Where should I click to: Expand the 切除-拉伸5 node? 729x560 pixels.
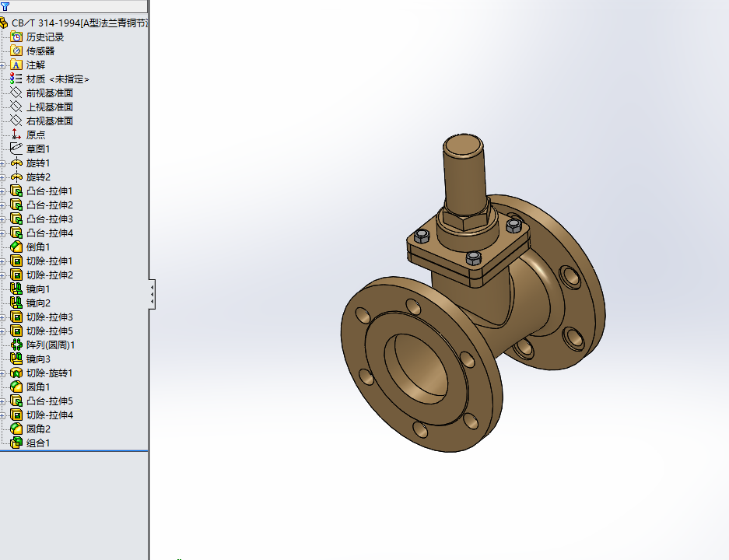point(2,331)
